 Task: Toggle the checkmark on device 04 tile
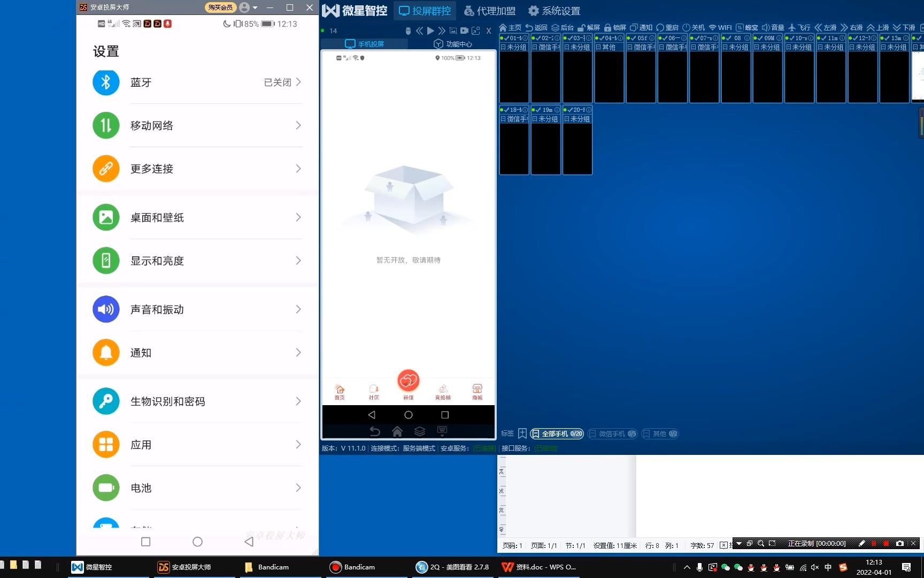(x=602, y=38)
